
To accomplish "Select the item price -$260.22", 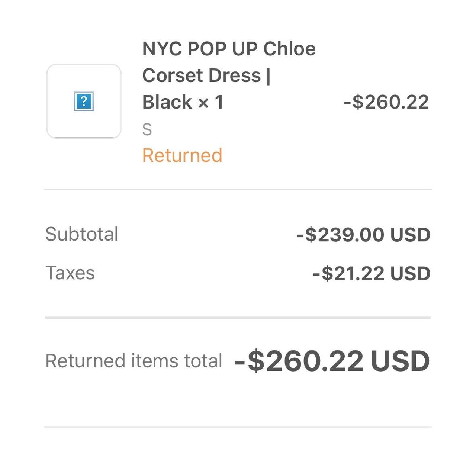I will (x=386, y=102).
